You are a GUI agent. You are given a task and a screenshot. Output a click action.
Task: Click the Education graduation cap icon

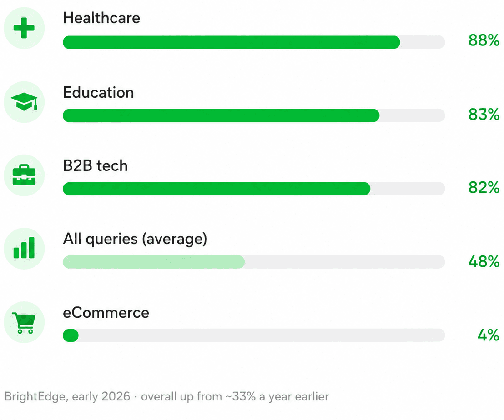(24, 102)
